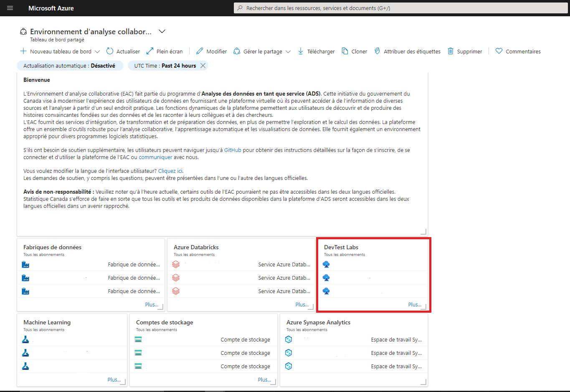Screen dimensions: 570x392
Task: Click second Machine Learning flask icon
Action: point(25,353)
